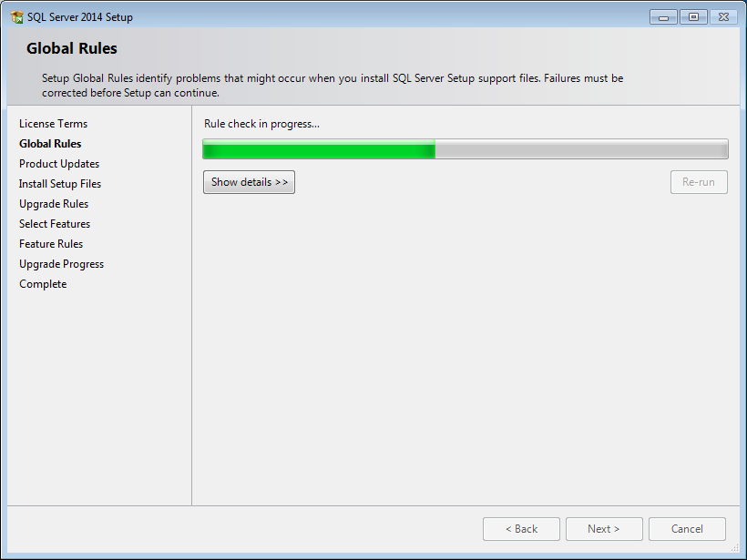Click the rule check progress bar

click(466, 149)
